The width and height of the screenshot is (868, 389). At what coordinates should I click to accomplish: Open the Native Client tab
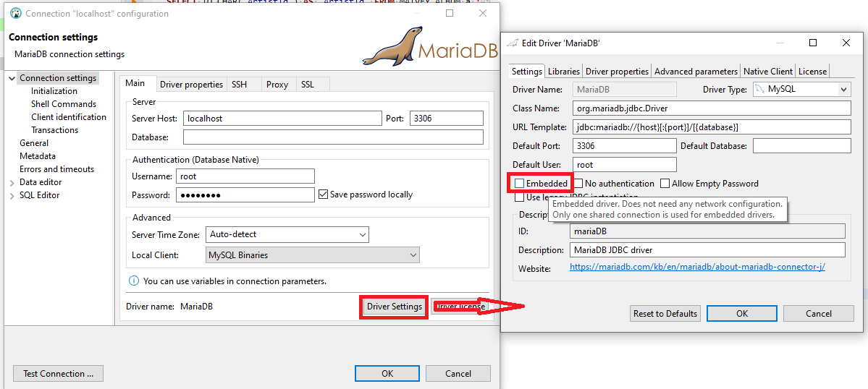[x=768, y=72]
